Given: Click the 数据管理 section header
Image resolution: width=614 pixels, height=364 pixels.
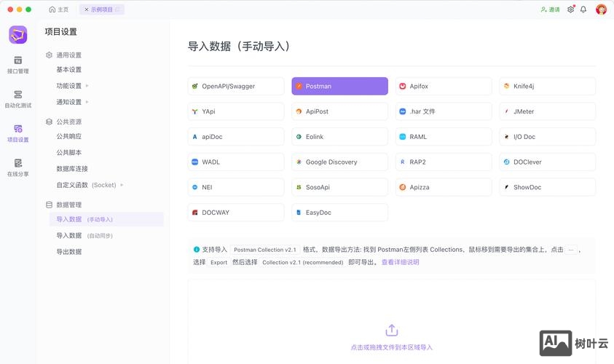Looking at the screenshot, I should (x=64, y=205).
